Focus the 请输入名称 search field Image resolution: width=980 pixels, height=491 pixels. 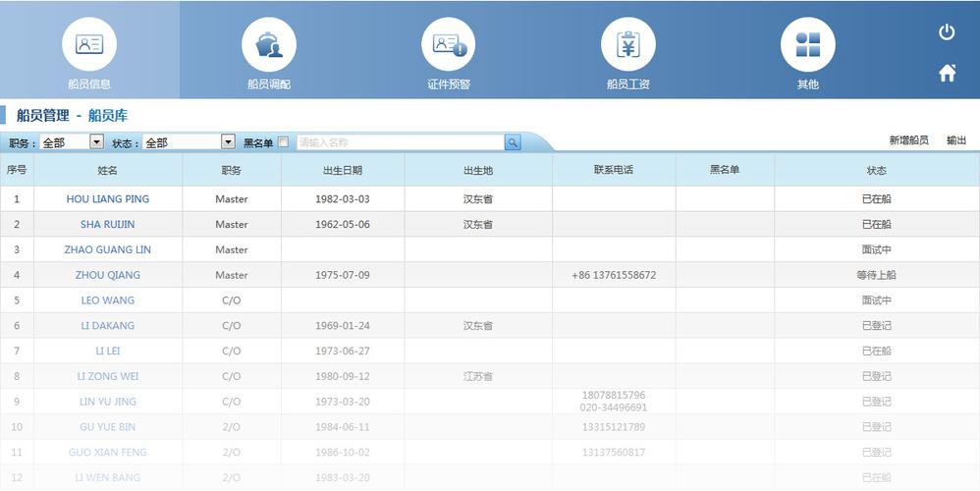(x=400, y=142)
